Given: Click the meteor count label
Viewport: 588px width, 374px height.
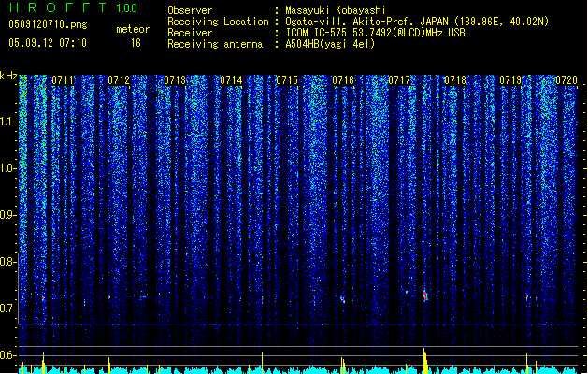Looking at the screenshot, I should [x=133, y=29].
